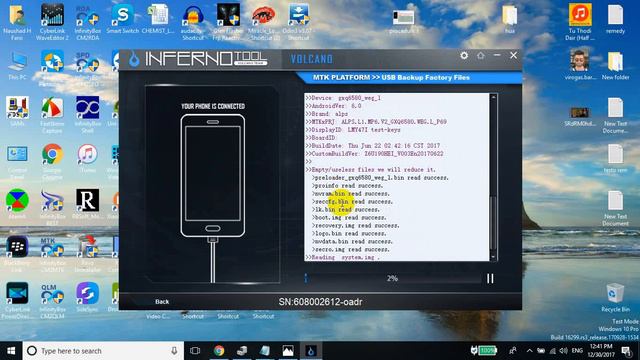Click the 'BuildDate' log line
This screenshot has width=640, height=360.
(x=373, y=146)
